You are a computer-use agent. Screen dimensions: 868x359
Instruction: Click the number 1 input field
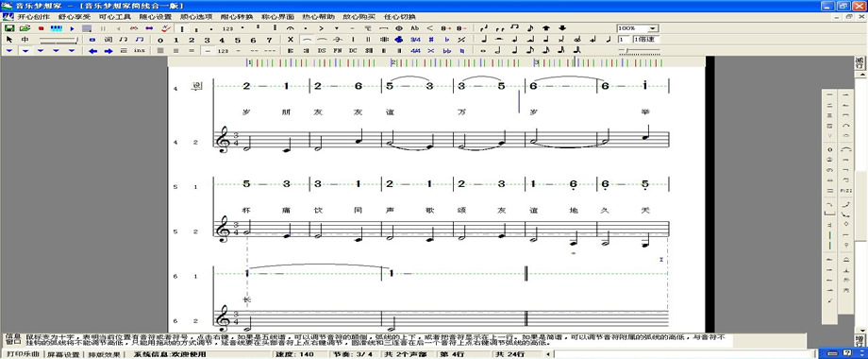(x=624, y=40)
